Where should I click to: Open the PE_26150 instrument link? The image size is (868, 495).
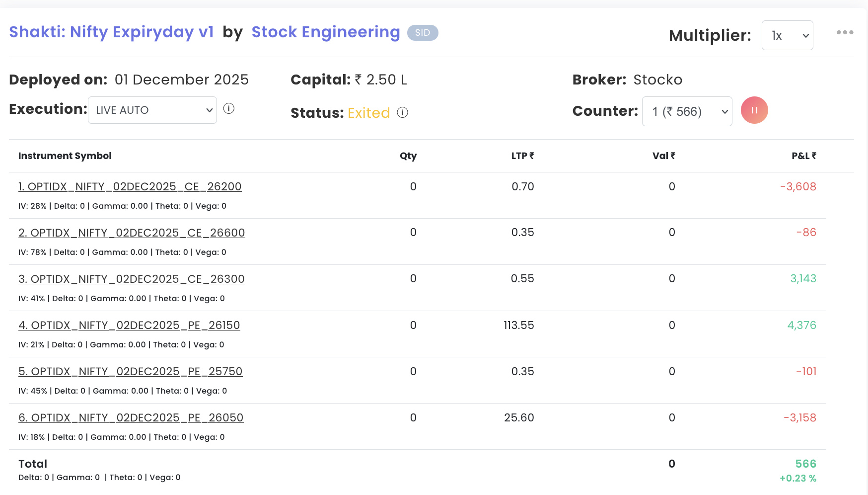129,326
